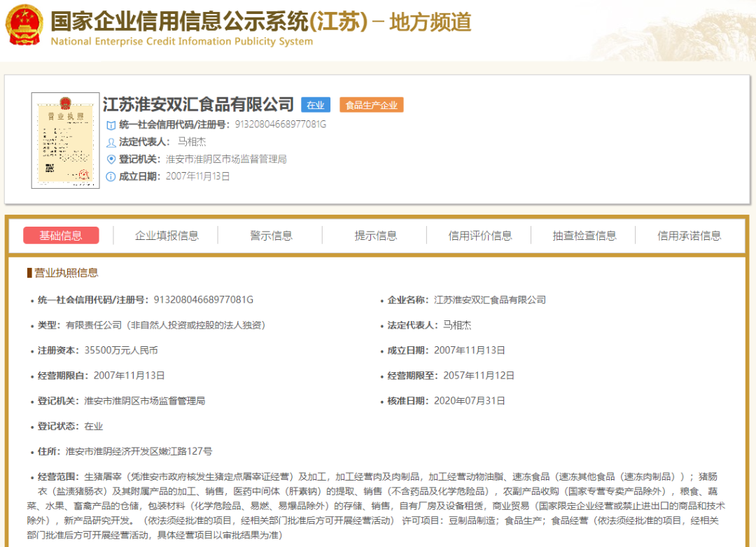Click the person icon beside 法定代表人
Viewport: 756px width, 547px height.
coord(111,143)
